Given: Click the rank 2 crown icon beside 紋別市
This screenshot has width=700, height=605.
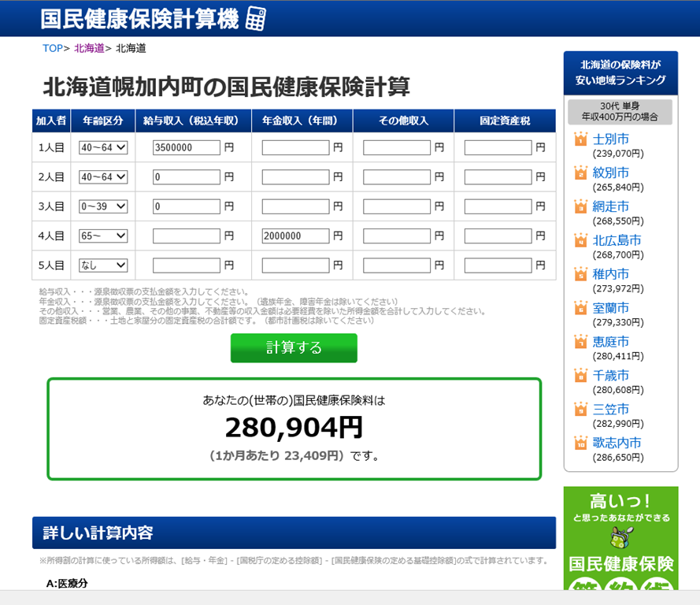Looking at the screenshot, I should pyautogui.click(x=581, y=173).
